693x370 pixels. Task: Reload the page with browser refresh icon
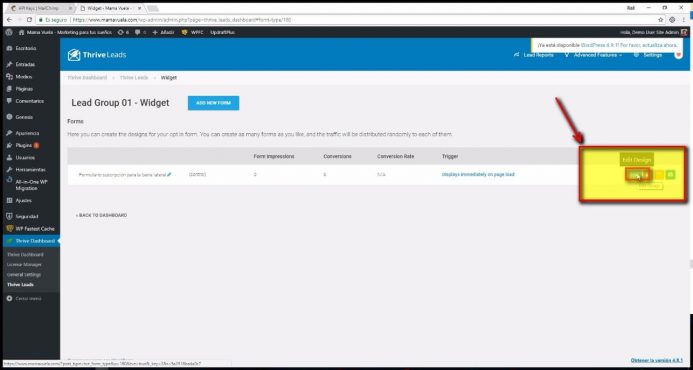pos(30,20)
